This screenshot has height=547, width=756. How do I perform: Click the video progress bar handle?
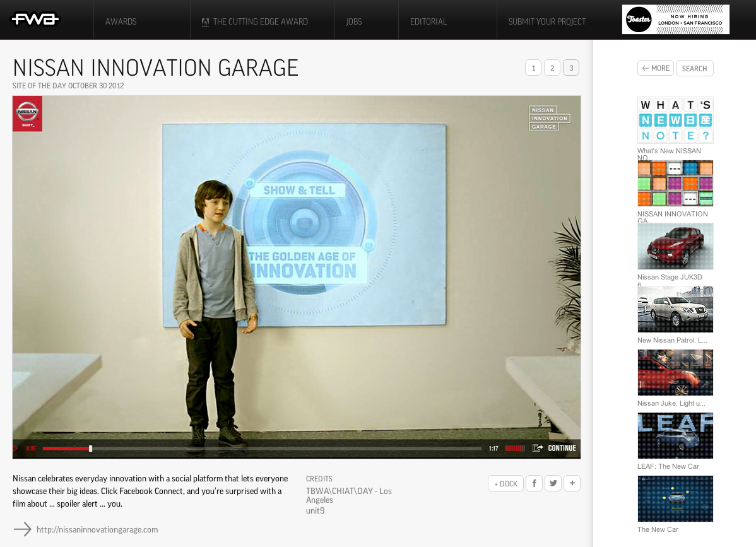pos(90,449)
